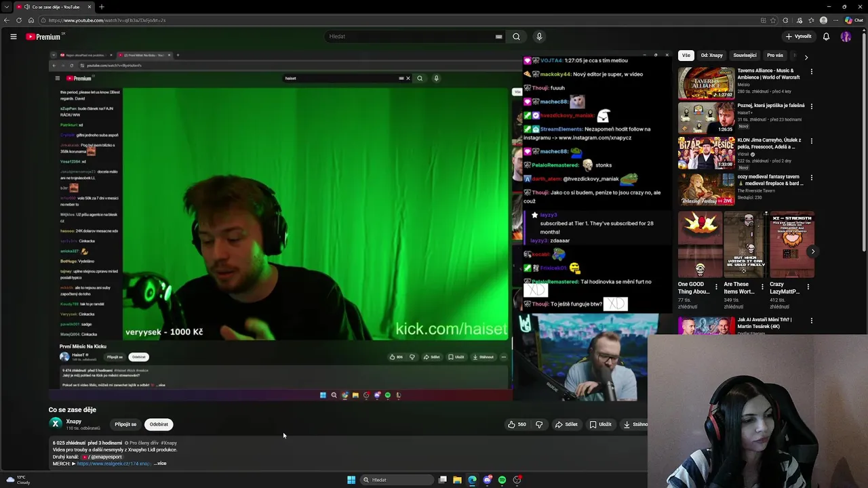Screen dimensions: 868x488
Task: Select the Vše filter chip
Action: click(x=686, y=56)
